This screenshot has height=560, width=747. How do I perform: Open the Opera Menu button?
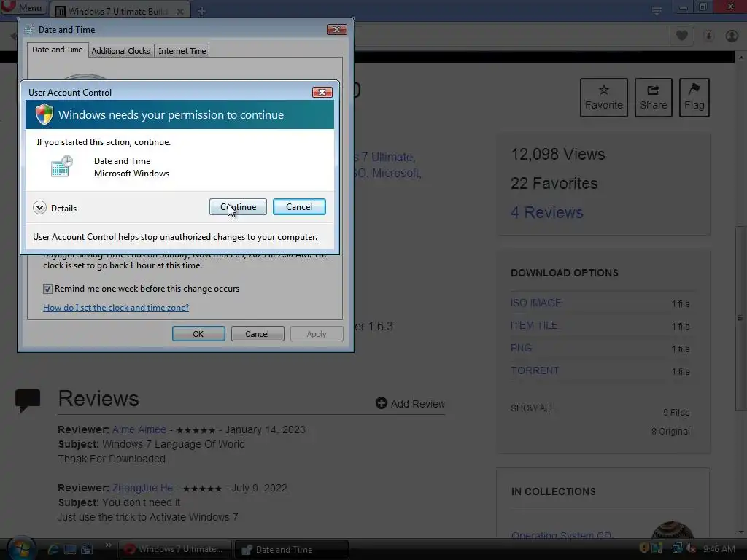point(23,7)
